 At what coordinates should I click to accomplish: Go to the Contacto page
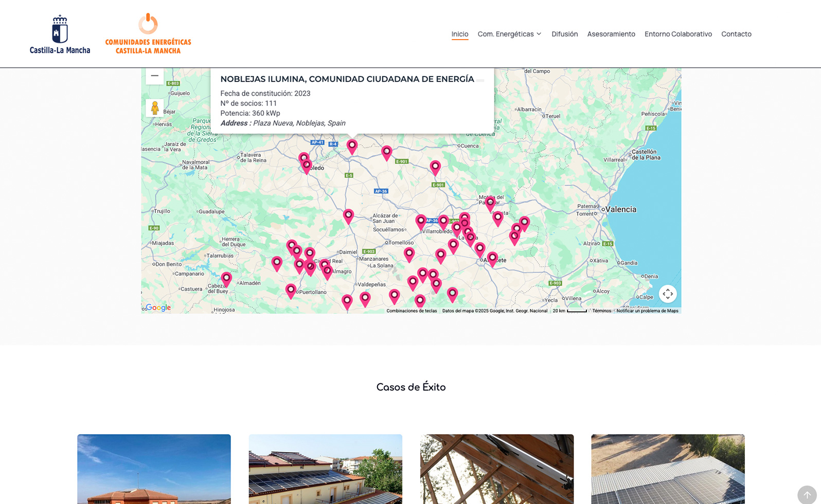pyautogui.click(x=736, y=34)
